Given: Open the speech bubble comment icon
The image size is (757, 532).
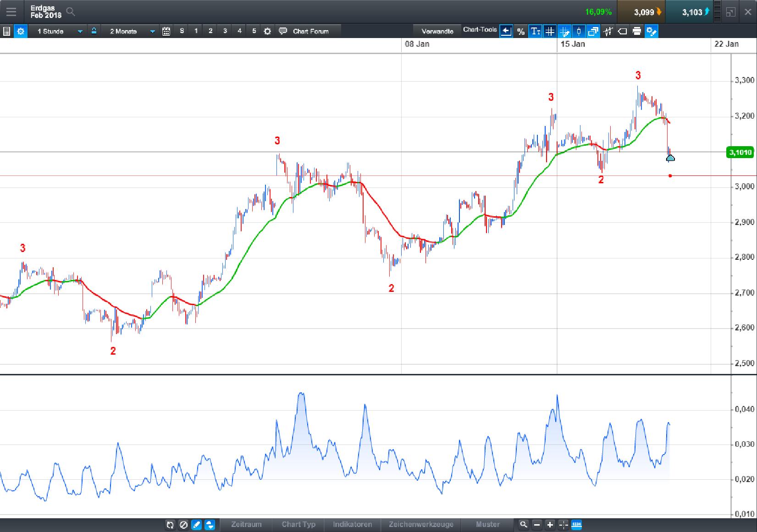Looking at the screenshot, I should point(283,31).
